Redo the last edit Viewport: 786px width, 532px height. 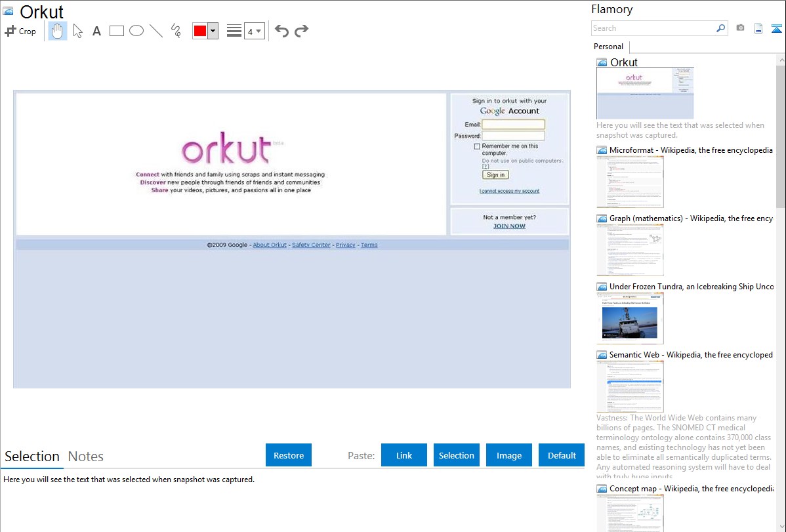pos(302,31)
